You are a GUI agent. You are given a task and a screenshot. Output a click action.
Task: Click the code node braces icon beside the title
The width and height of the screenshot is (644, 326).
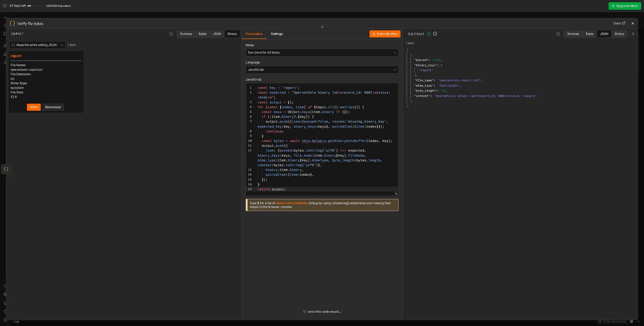click(12, 23)
